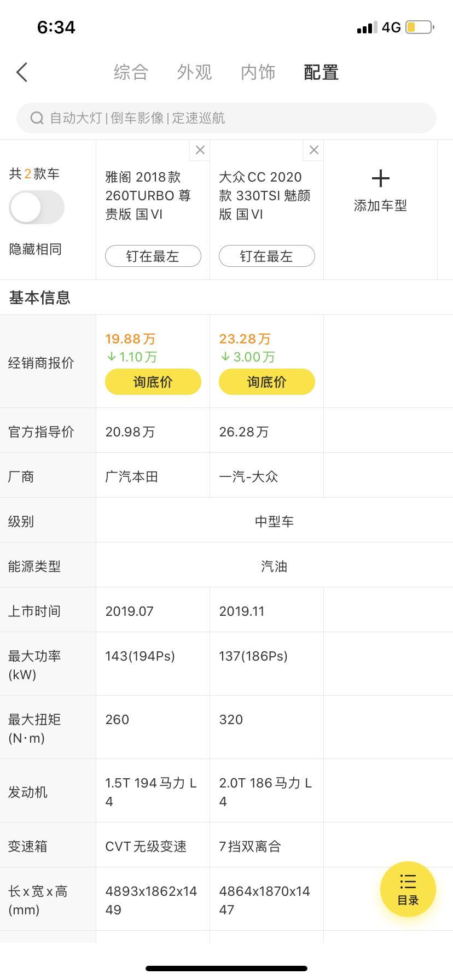Tap the 变速箱 row label
The image size is (453, 980).
(x=27, y=846)
